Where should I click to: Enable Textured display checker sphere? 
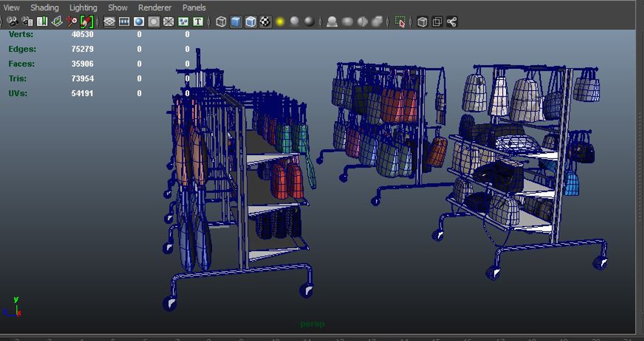tap(265, 22)
